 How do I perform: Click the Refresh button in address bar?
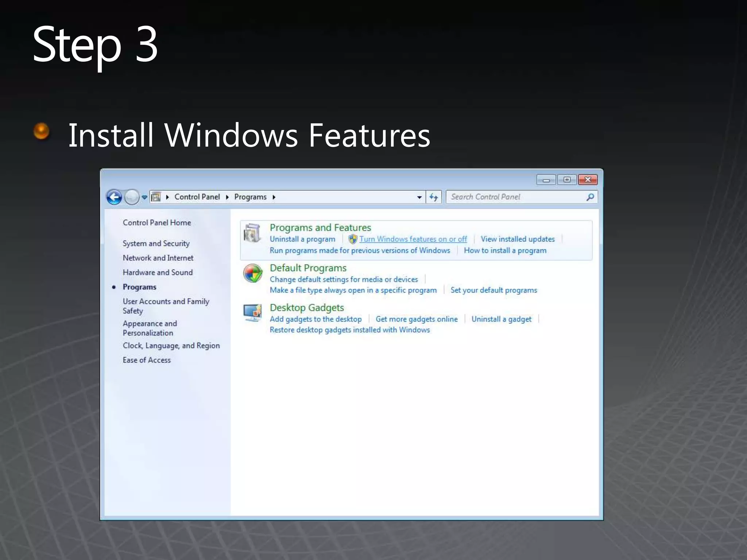coord(434,197)
